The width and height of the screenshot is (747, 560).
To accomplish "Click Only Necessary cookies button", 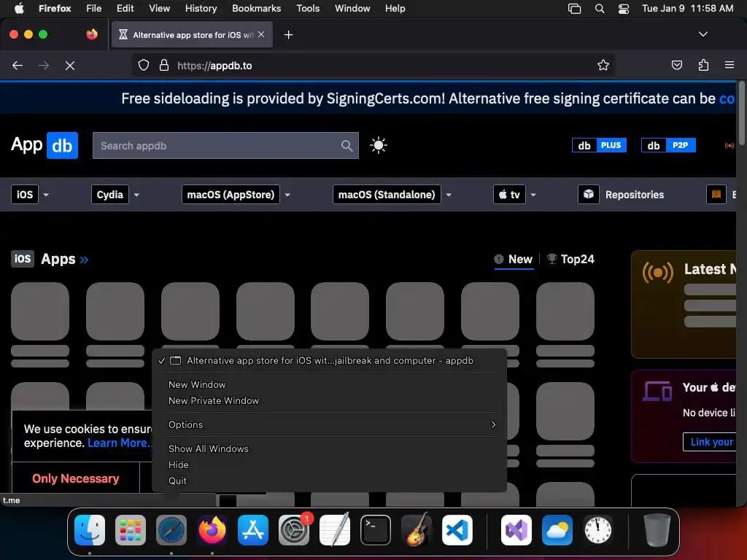I will [76, 478].
